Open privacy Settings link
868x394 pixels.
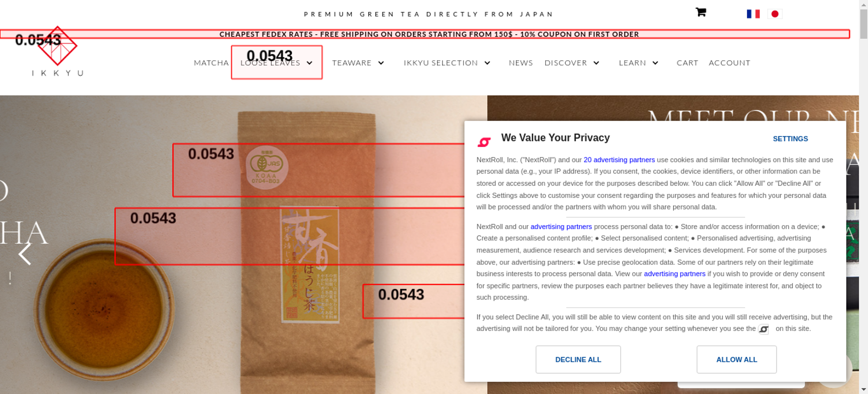(790, 139)
